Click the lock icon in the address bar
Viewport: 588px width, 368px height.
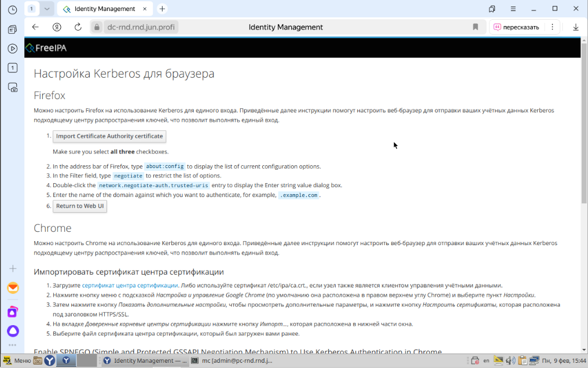[x=96, y=27]
